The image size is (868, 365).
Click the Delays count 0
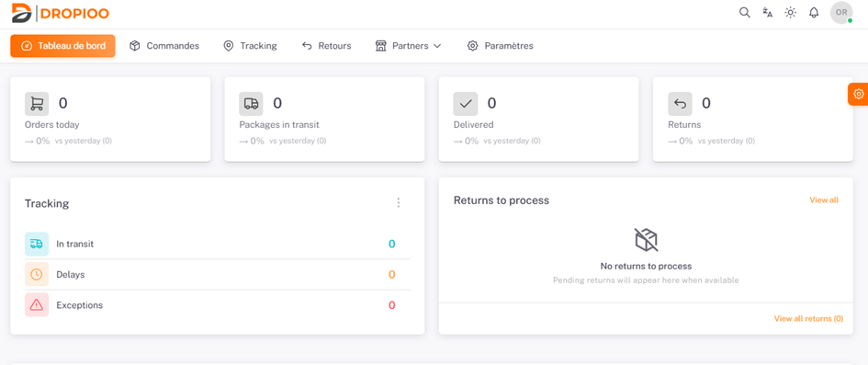pyautogui.click(x=392, y=275)
